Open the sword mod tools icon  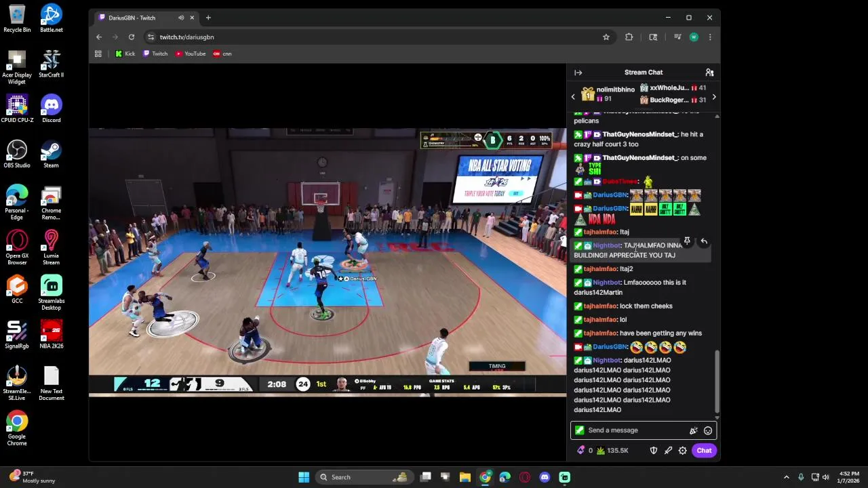tap(668, 451)
